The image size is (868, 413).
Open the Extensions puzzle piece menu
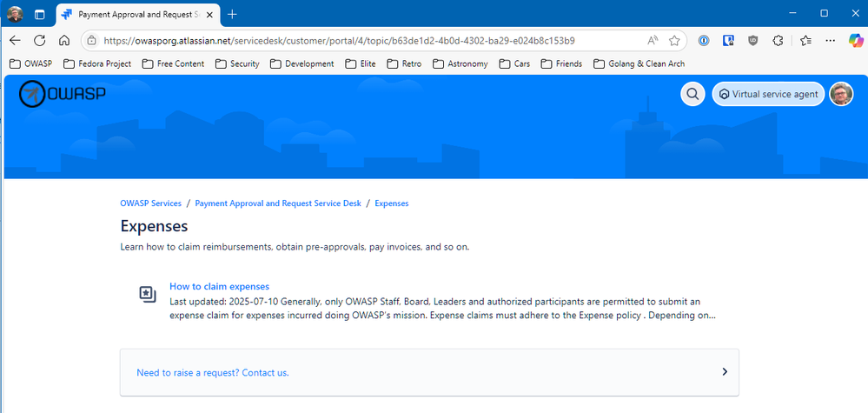(778, 40)
